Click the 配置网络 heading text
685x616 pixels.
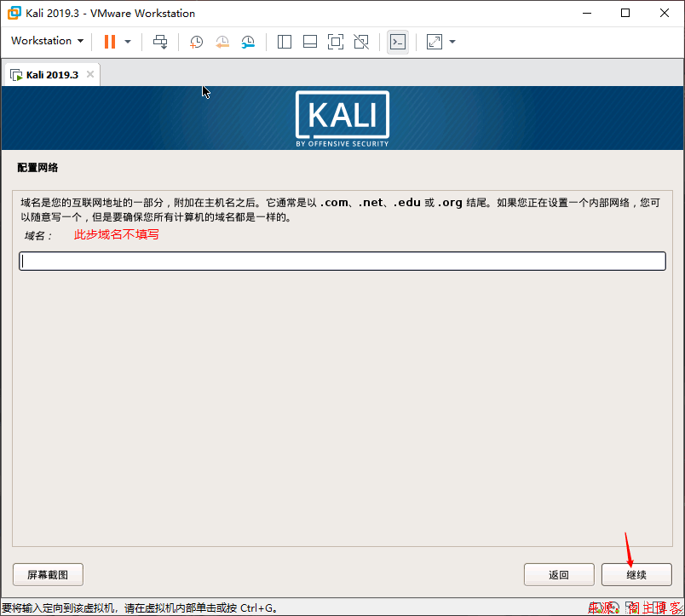[x=37, y=168]
